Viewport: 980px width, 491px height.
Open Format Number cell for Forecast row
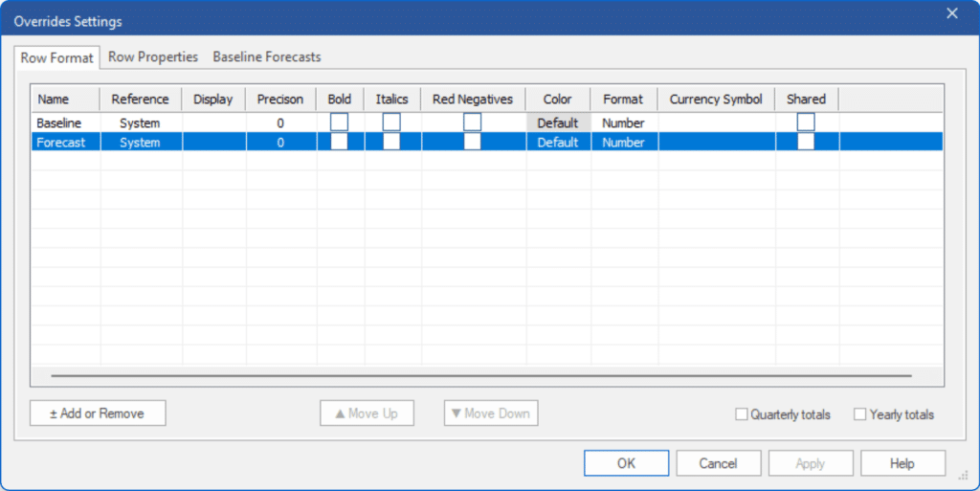click(x=623, y=143)
